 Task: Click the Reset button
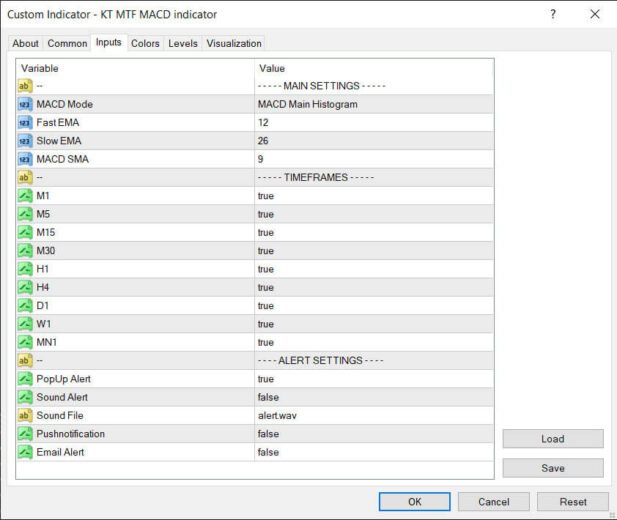pyautogui.click(x=573, y=502)
